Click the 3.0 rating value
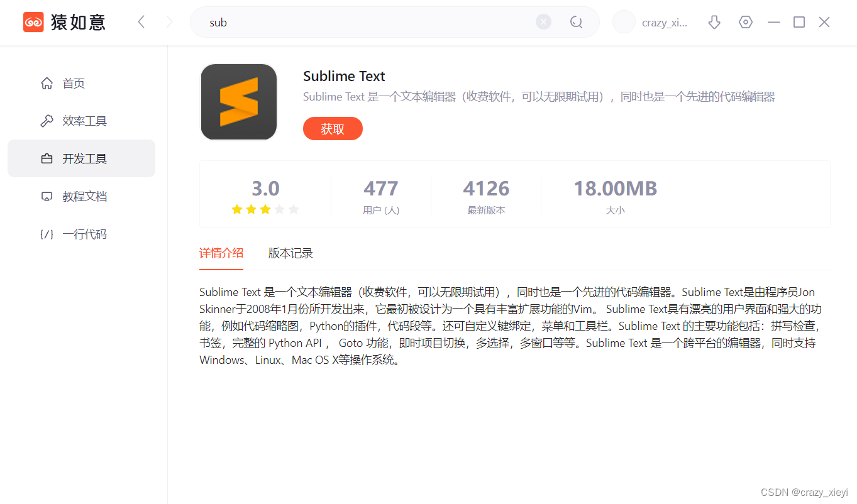The image size is (857, 504). click(x=265, y=189)
